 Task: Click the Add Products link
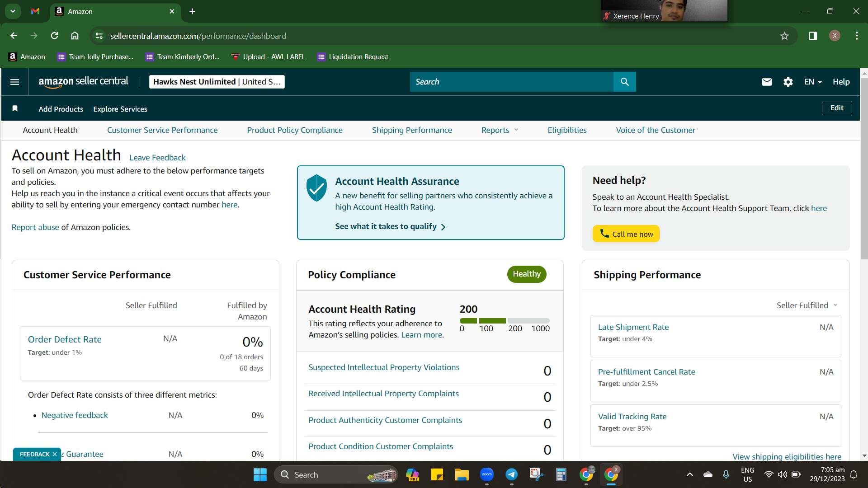coord(61,109)
